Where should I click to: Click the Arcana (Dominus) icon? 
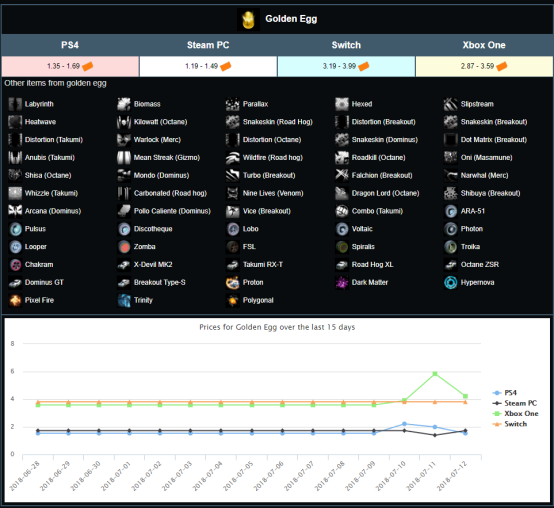(x=15, y=211)
